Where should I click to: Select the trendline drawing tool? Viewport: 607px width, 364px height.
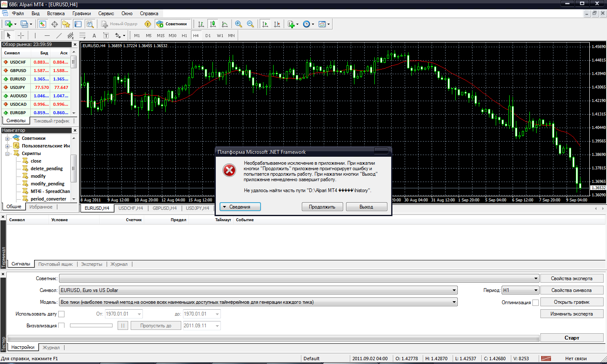pos(59,35)
